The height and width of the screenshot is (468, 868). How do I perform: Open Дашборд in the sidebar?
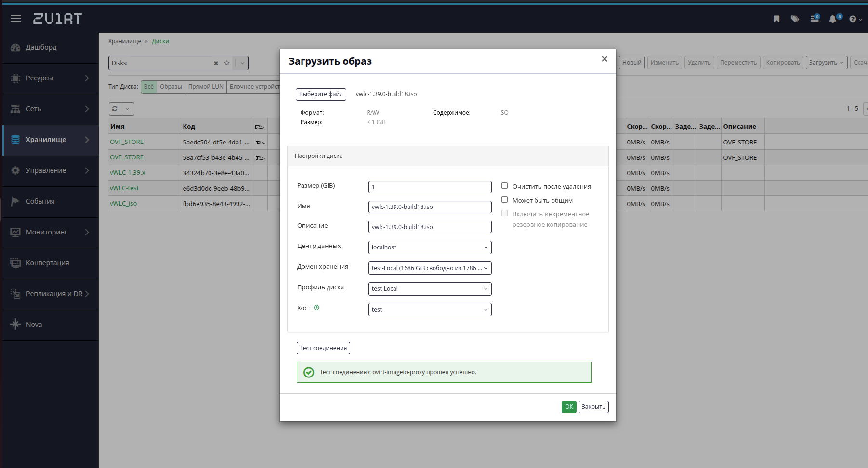pos(50,47)
